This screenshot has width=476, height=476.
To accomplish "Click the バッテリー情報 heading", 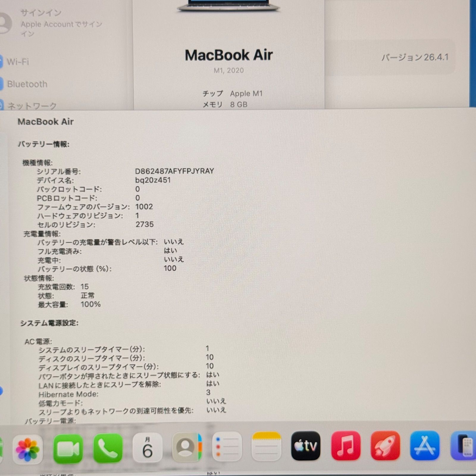I will click(43, 144).
